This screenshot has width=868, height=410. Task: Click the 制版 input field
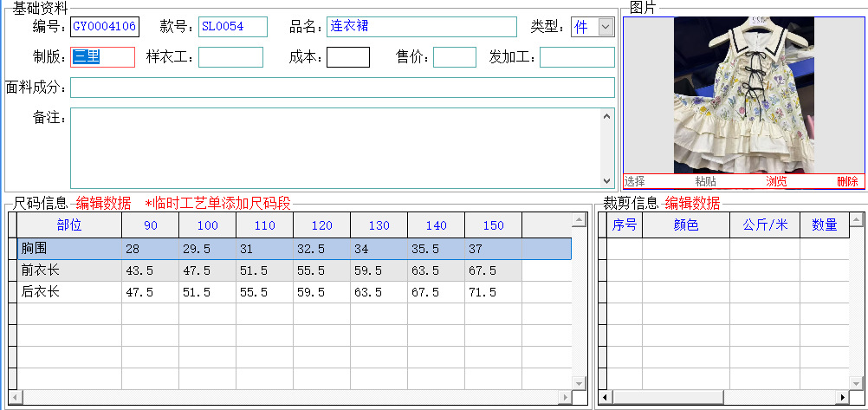102,57
